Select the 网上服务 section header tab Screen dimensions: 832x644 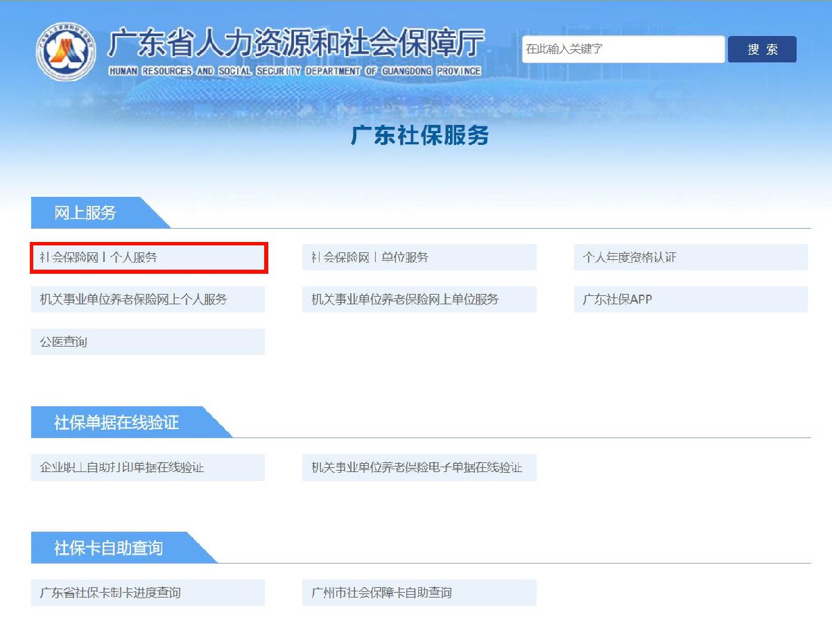[87, 213]
